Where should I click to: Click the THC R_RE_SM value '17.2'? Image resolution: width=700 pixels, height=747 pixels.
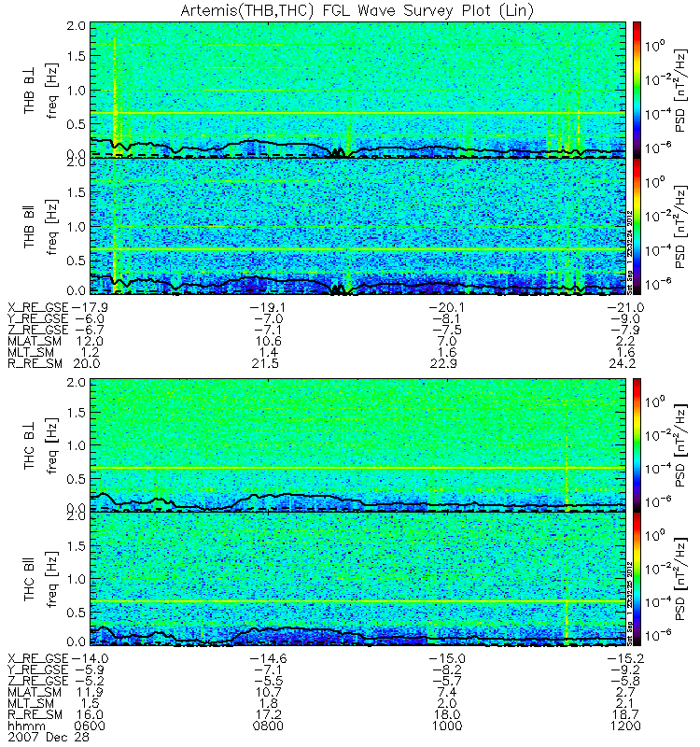pos(268,714)
